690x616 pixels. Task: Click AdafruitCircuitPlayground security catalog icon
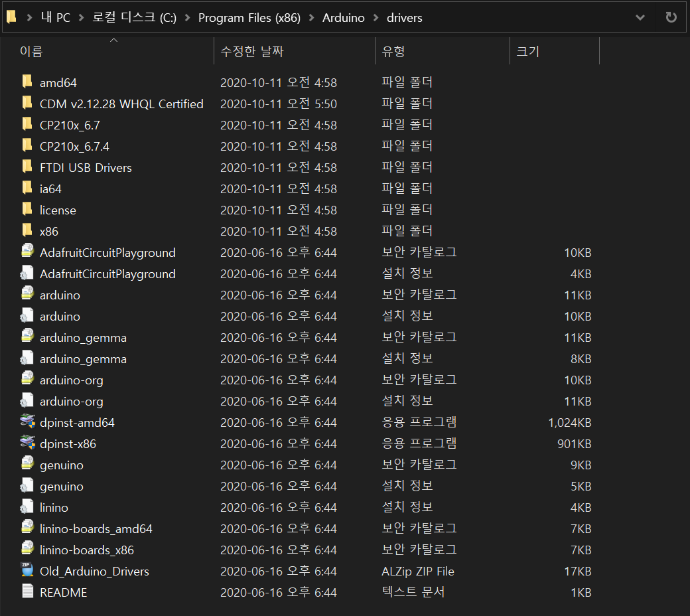click(x=27, y=251)
